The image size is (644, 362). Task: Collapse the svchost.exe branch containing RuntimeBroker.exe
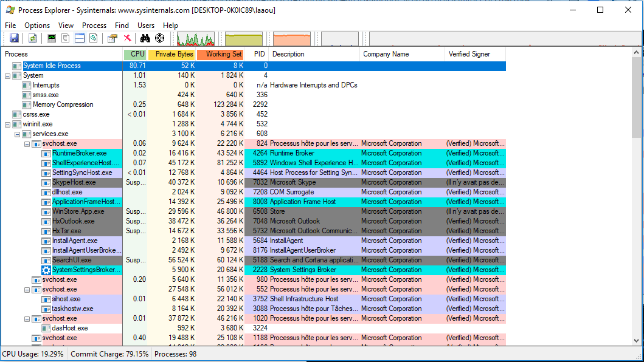coord(27,143)
